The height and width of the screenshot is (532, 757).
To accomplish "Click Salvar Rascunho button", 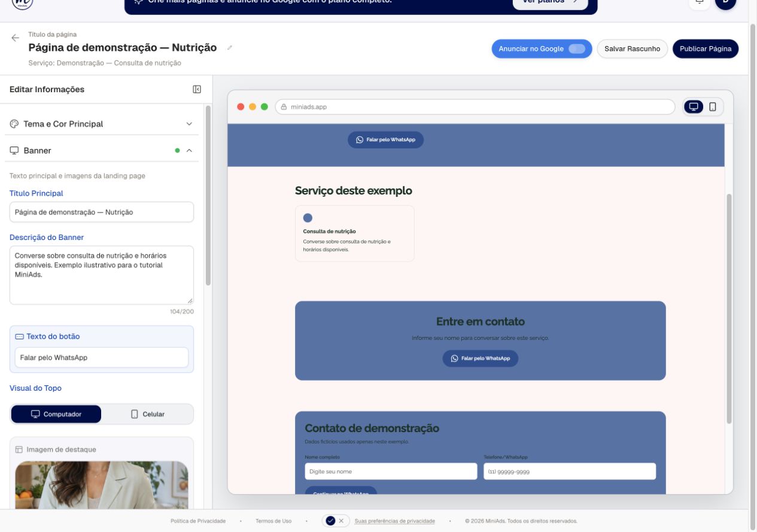I will point(633,49).
